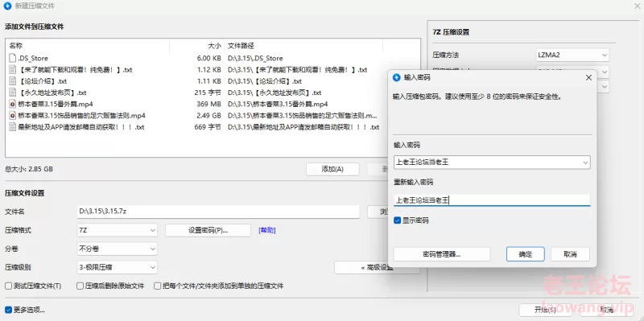Screen dimensions: 644x321
Task: Click video icon of 桥本香菜3.15饰品销售的足穴贩售法则.mp4
Action: tap(12, 115)
